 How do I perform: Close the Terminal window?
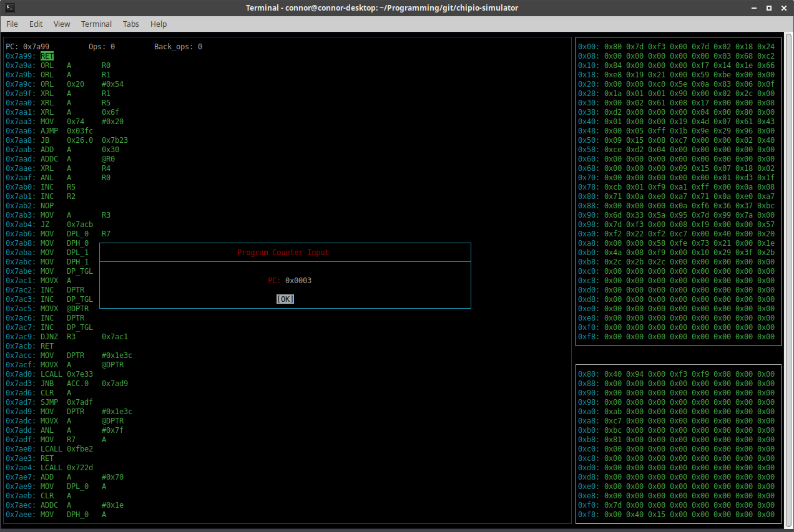785,7
